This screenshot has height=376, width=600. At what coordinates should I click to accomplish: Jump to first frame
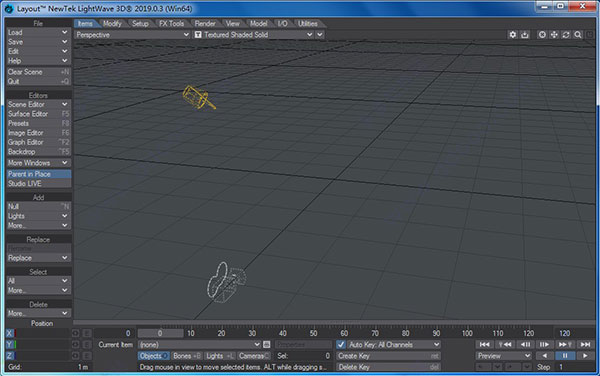coord(484,345)
